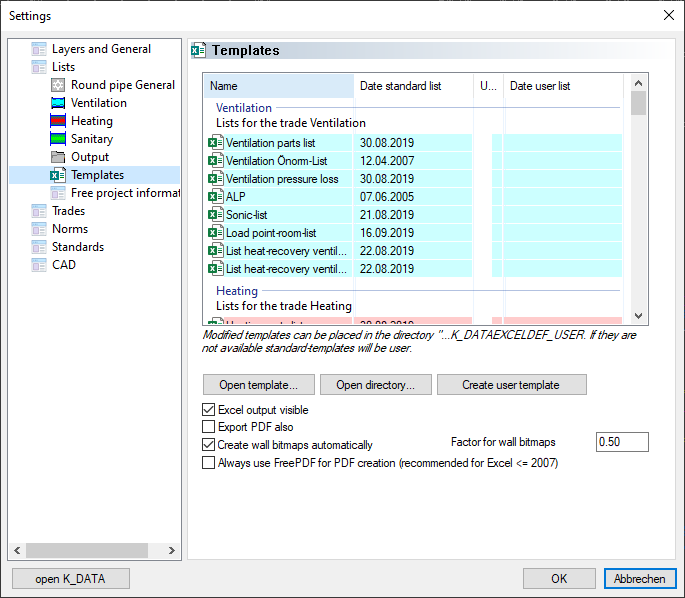Click the Round pipe General icon
Viewport: 685px width, 598px height.
[x=58, y=85]
